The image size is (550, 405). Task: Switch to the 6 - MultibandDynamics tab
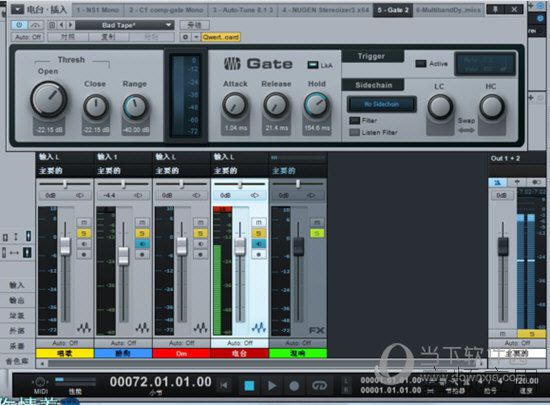coord(449,10)
